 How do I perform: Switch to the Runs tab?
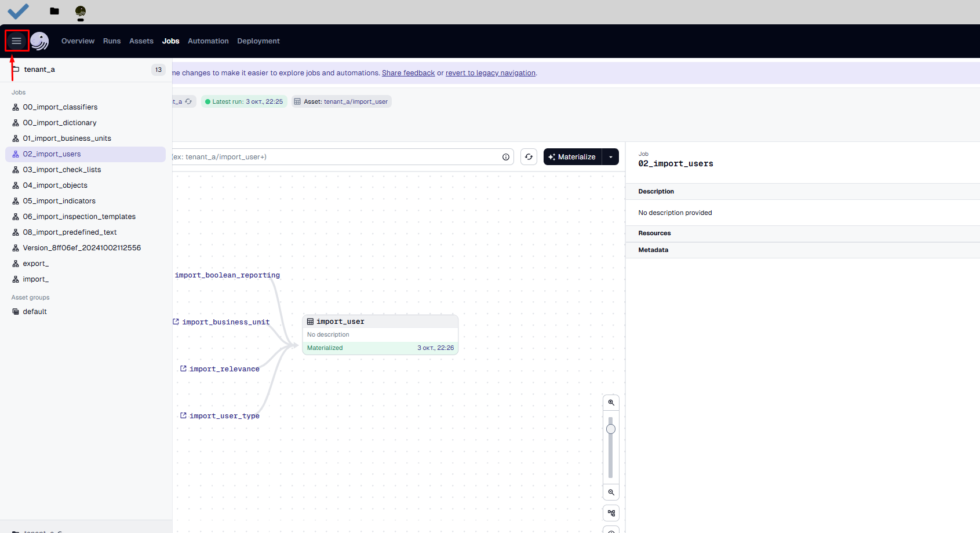112,41
